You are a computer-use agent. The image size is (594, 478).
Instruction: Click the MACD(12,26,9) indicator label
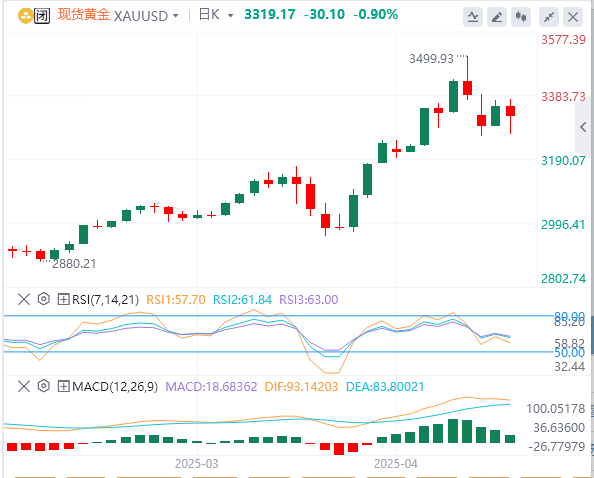[x=115, y=387]
